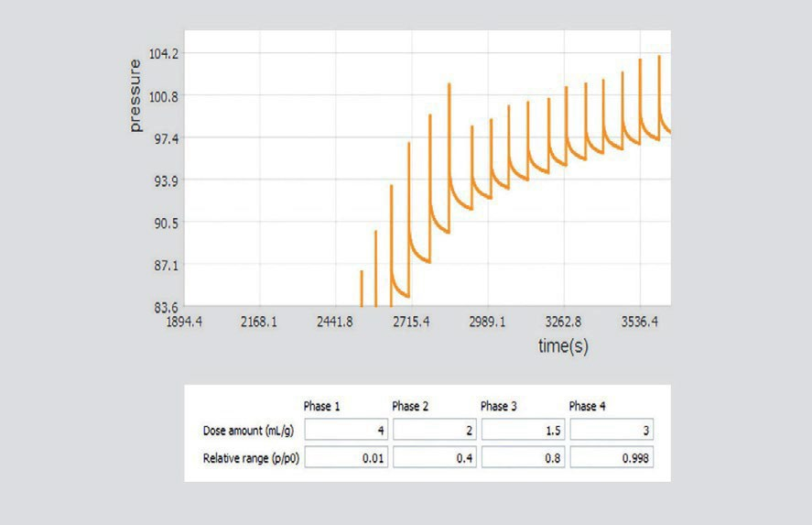Screen dimensions: 812x525
Task: Select the Phase 4 relative range field
Action: (x=612, y=457)
